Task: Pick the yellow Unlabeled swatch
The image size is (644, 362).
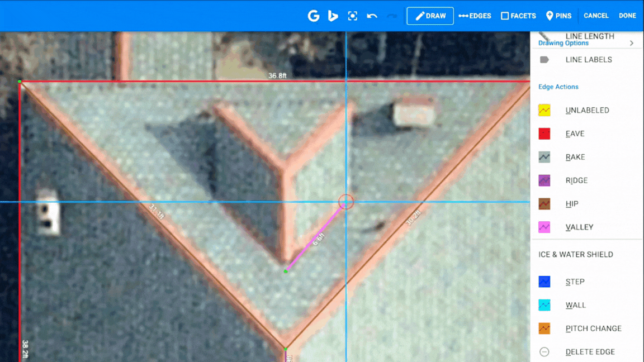Action: [544, 111]
